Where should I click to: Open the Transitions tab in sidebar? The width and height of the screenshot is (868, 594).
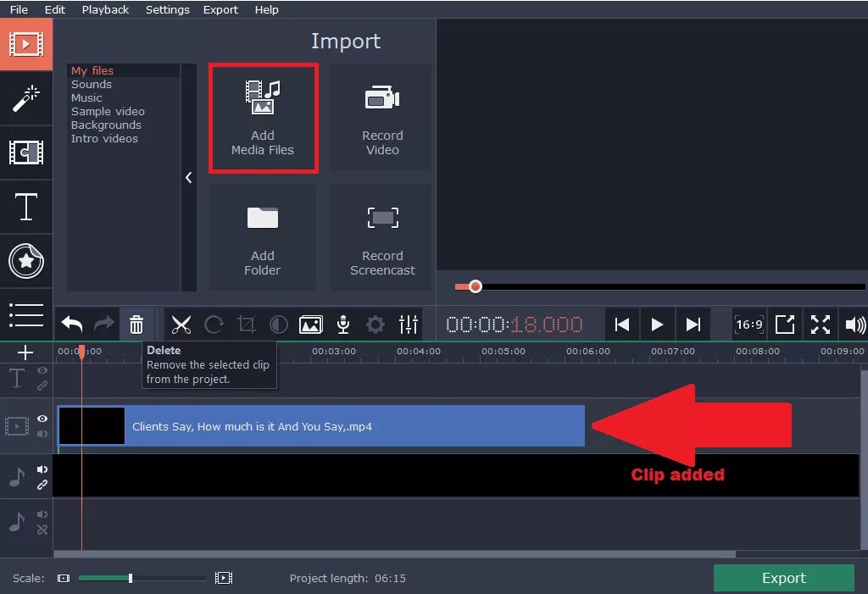[26, 153]
